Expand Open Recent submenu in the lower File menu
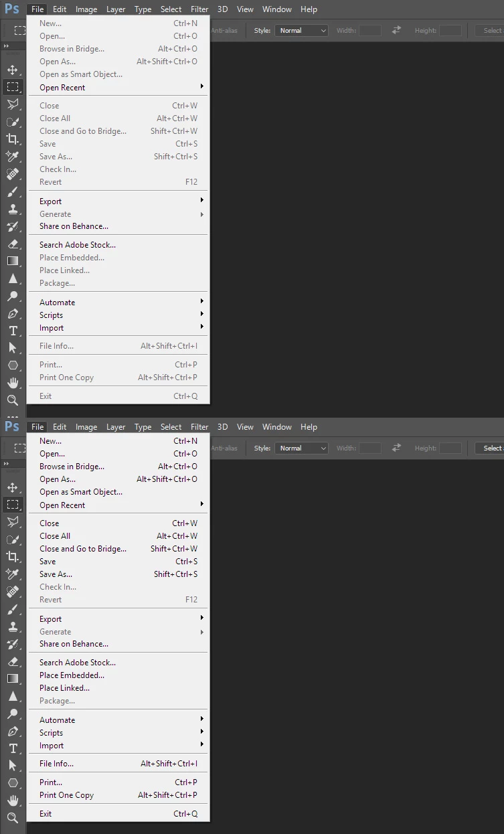The width and height of the screenshot is (504, 834). [x=118, y=505]
